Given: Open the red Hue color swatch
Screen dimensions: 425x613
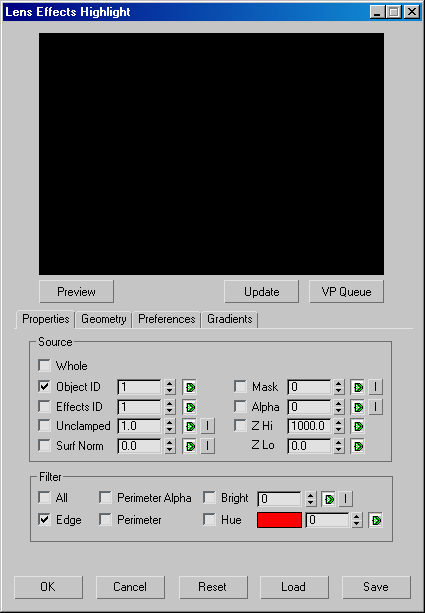Looking at the screenshot, I should click(279, 520).
